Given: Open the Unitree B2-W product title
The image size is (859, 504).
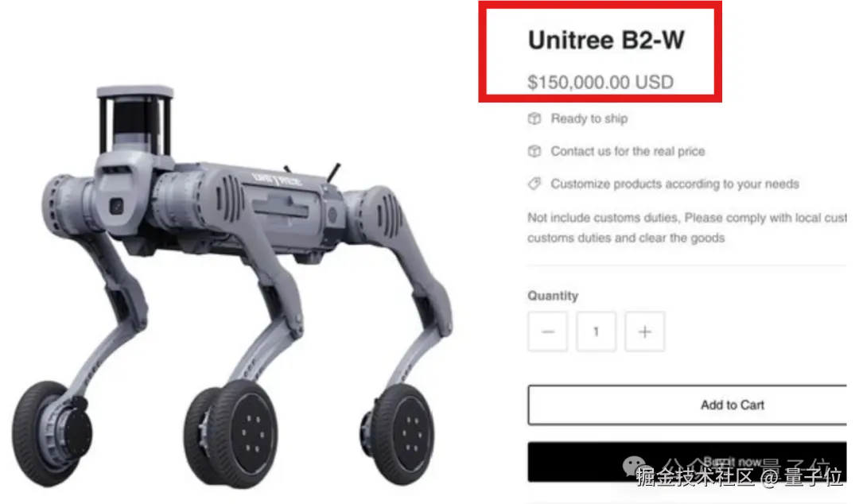Looking at the screenshot, I should pyautogui.click(x=606, y=40).
